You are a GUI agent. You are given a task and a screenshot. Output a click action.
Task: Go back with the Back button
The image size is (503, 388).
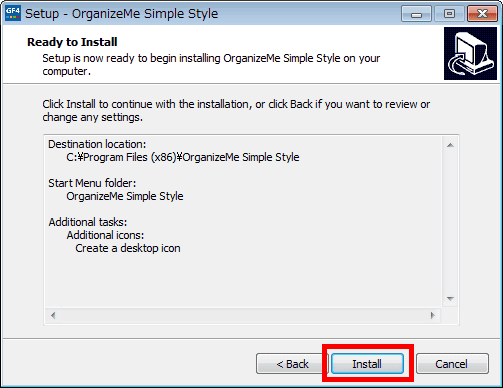click(x=292, y=364)
